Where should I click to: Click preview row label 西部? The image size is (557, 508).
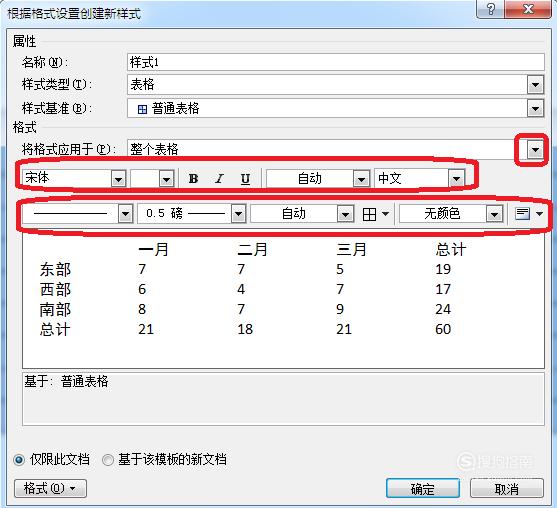[x=55, y=290]
